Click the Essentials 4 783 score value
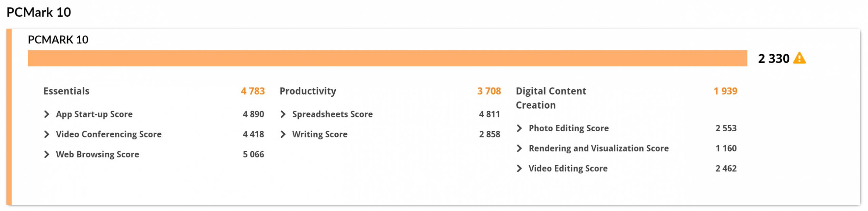Viewport: 868px width, 211px height. 253,91
